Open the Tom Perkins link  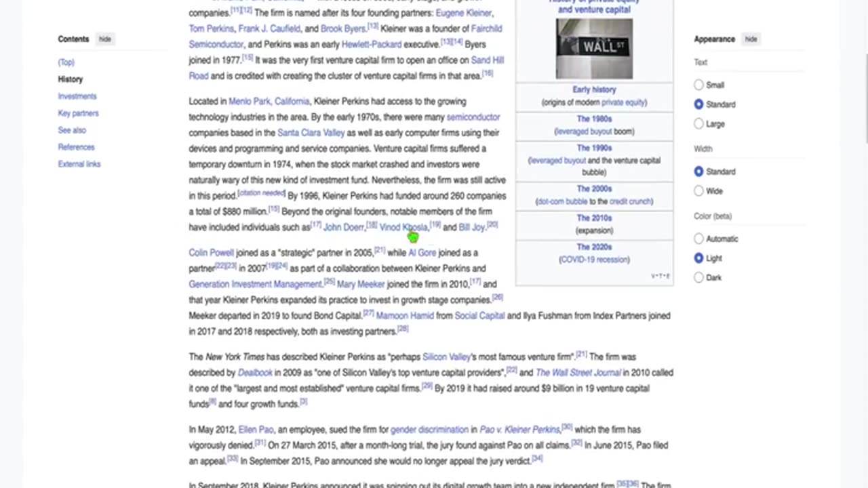211,28
